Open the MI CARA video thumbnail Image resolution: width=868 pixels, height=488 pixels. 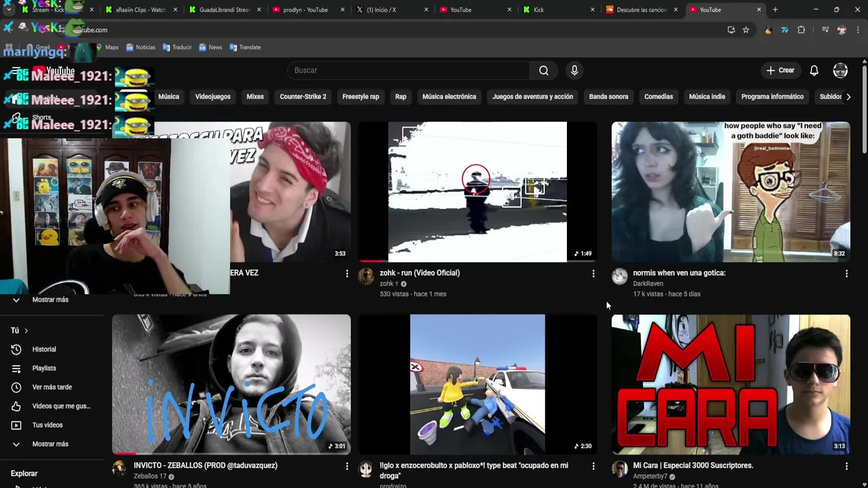point(731,384)
